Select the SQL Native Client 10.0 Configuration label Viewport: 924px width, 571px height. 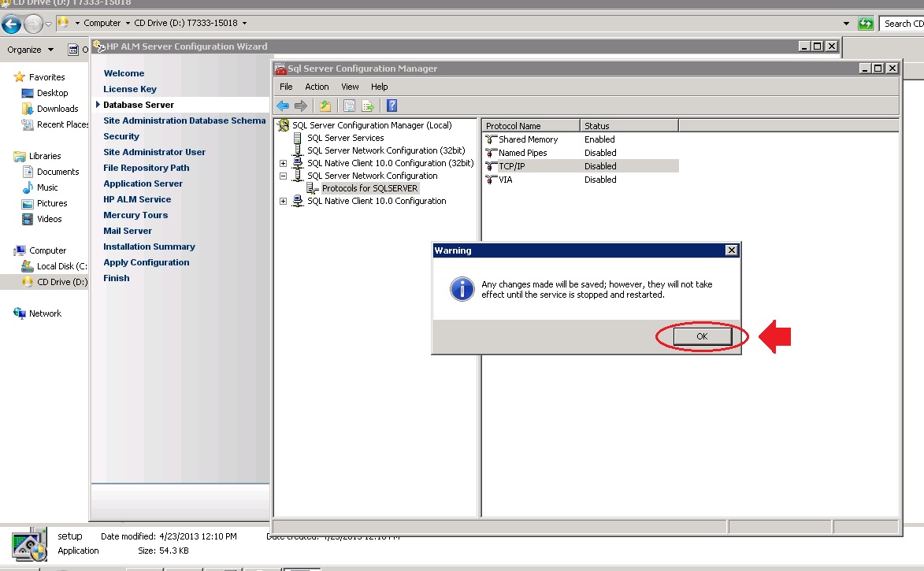[x=377, y=201]
